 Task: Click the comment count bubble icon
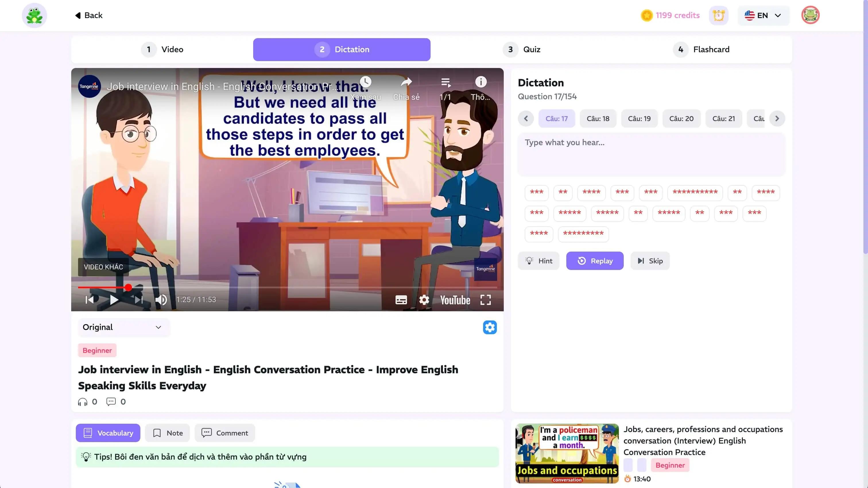[111, 402]
